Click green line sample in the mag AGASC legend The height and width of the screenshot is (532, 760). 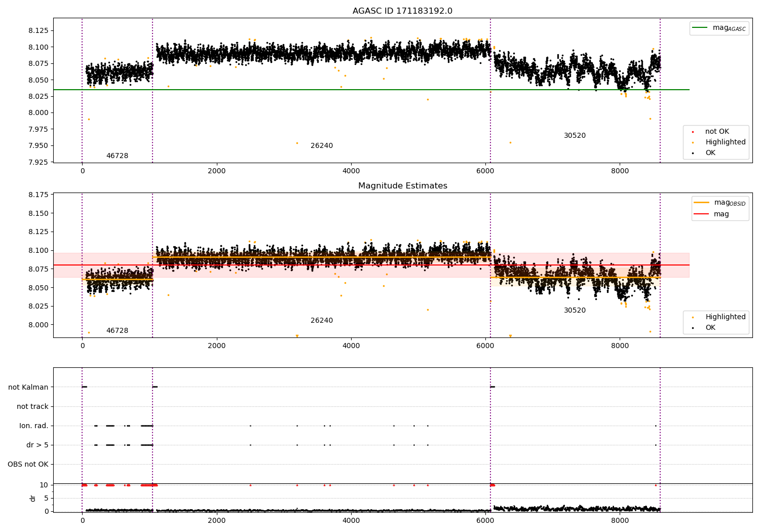coord(700,28)
